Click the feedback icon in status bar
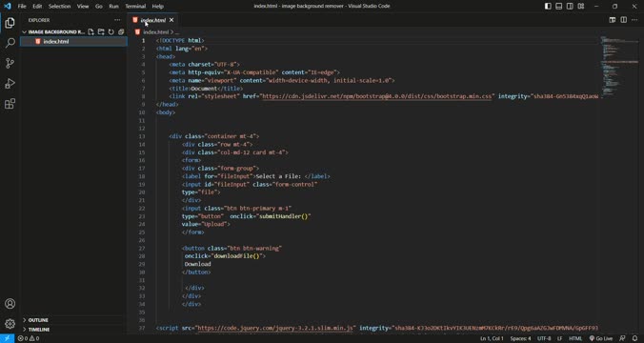Viewport: 644px width, 343px height. (x=623, y=338)
